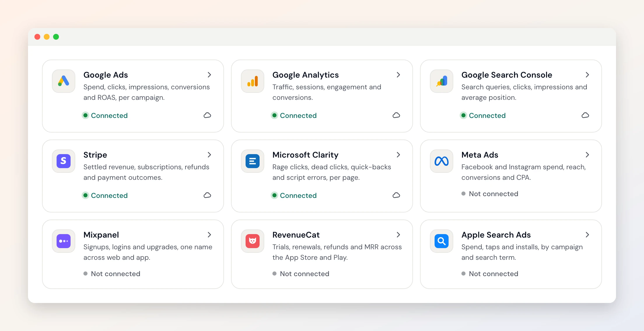This screenshot has width=644, height=331.
Task: Click the Google Analytics bar chart icon
Action: click(253, 81)
